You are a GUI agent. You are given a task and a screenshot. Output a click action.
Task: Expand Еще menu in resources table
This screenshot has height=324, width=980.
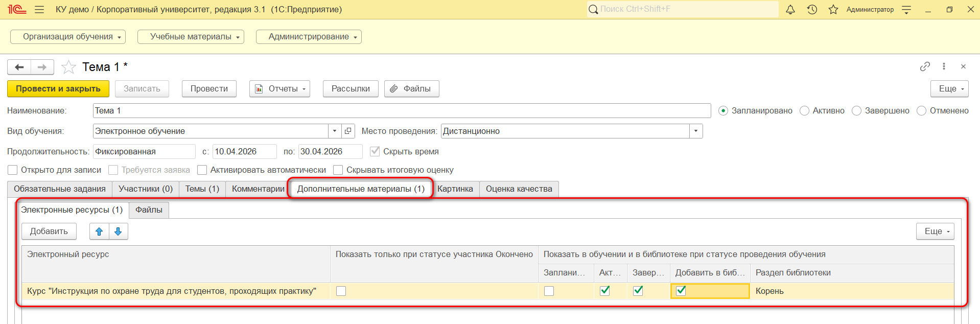pos(935,232)
